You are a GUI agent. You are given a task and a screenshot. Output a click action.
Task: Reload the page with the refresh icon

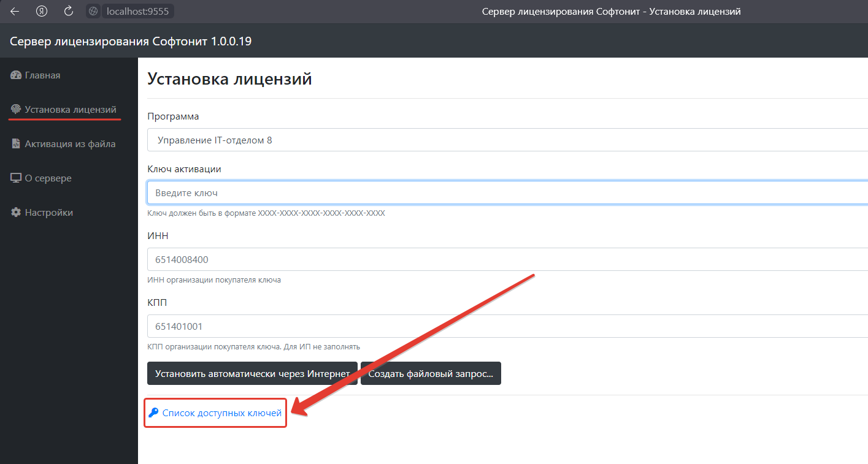point(69,11)
